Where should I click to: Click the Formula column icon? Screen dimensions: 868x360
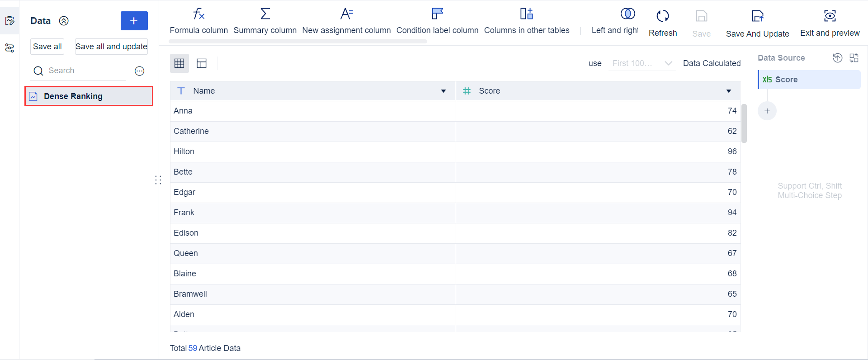(x=199, y=14)
